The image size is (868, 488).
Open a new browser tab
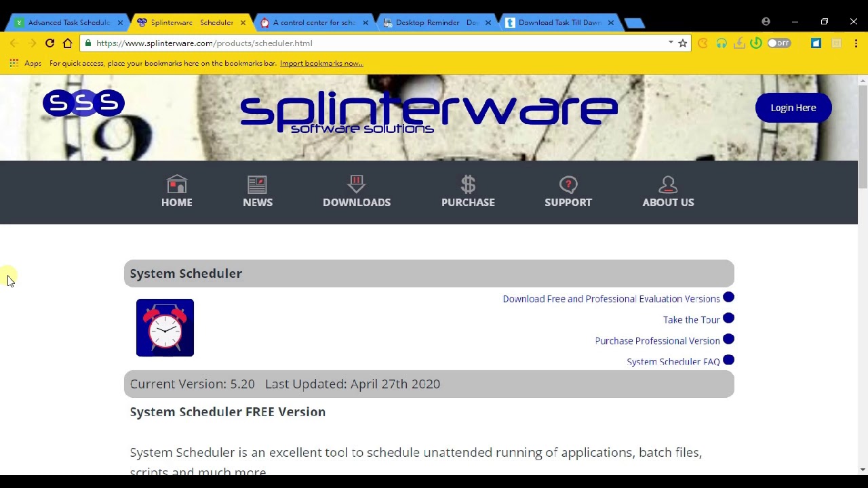(x=635, y=23)
